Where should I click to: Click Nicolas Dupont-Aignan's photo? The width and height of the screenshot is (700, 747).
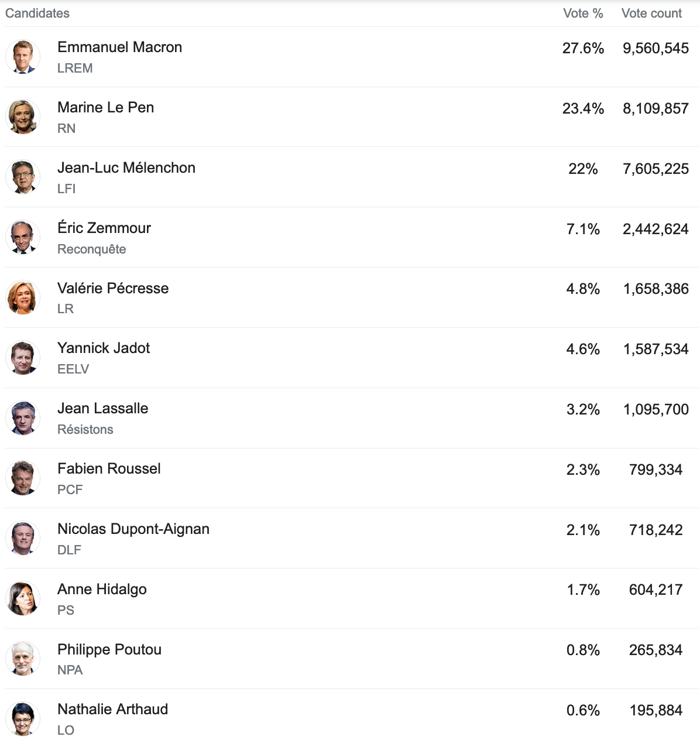tap(23, 539)
